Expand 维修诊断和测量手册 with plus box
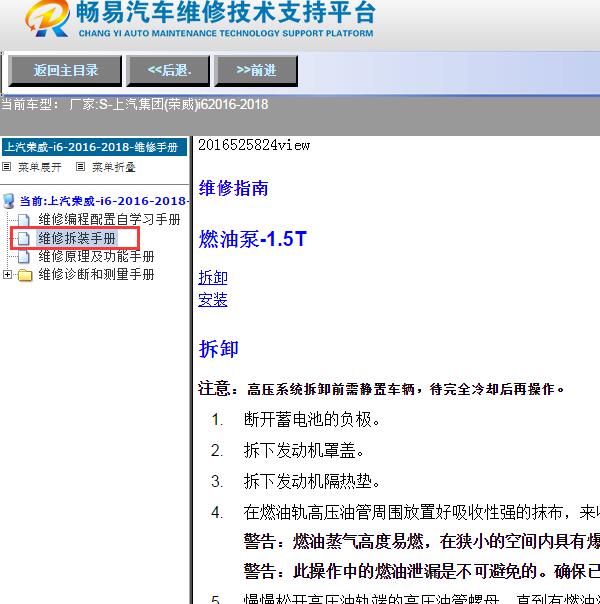 click(7, 274)
